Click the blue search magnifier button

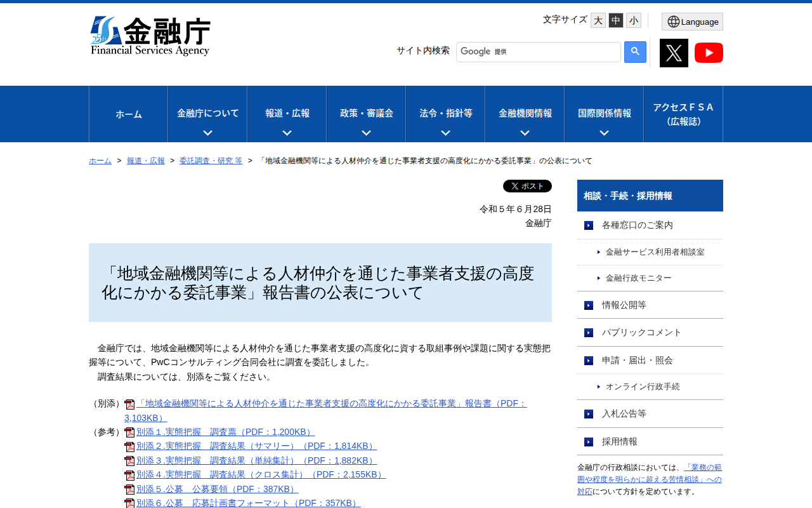point(634,52)
